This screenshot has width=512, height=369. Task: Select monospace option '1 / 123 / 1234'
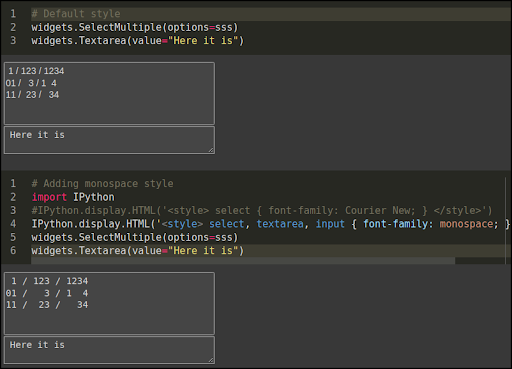tap(109, 281)
